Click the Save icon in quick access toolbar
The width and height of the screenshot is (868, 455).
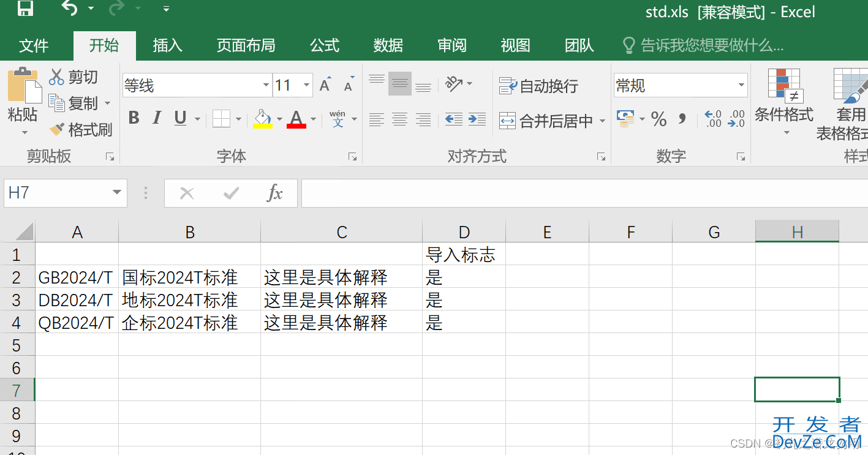coord(25,8)
